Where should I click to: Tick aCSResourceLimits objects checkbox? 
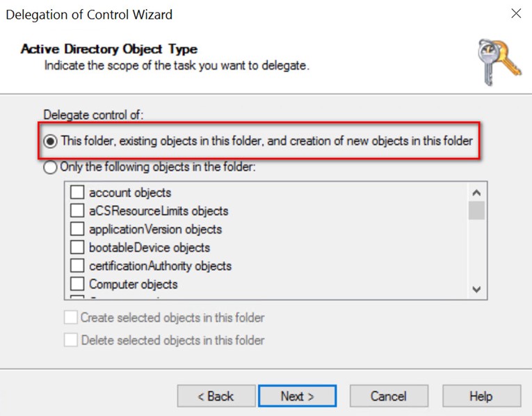point(77,210)
